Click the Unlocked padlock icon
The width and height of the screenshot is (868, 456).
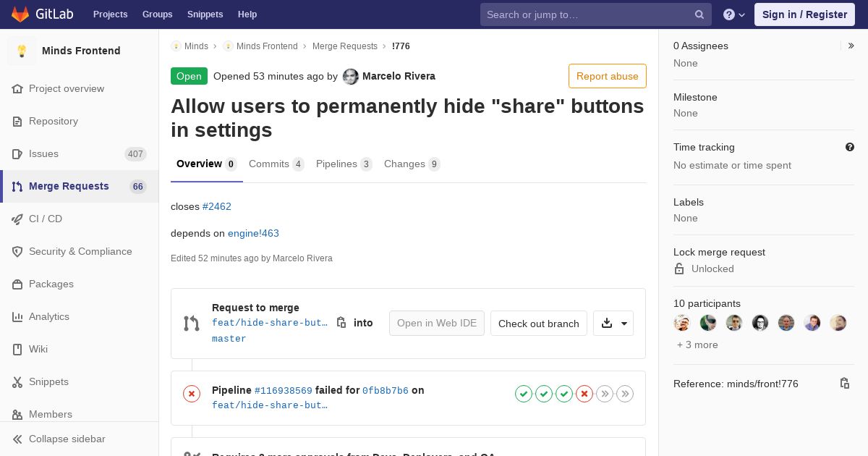click(679, 269)
